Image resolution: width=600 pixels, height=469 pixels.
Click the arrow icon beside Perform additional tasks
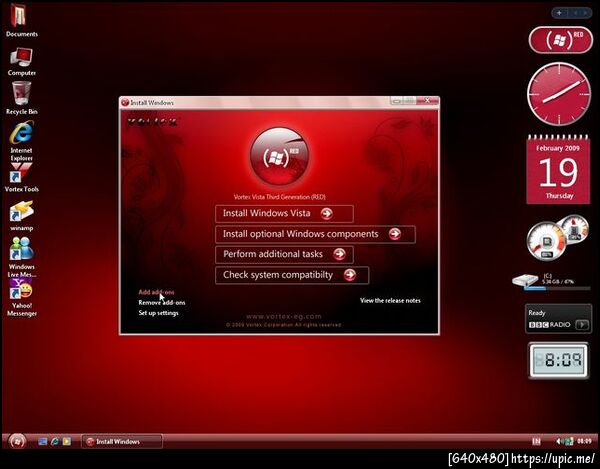point(339,254)
